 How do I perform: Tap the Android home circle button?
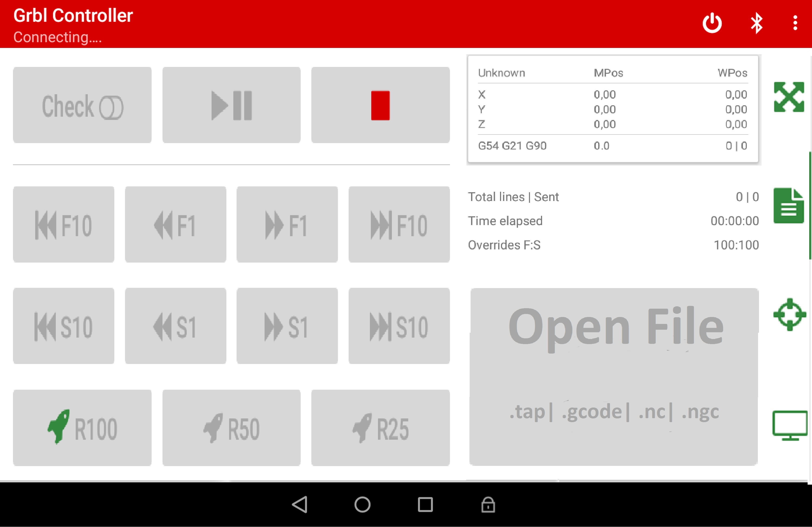tap(362, 505)
